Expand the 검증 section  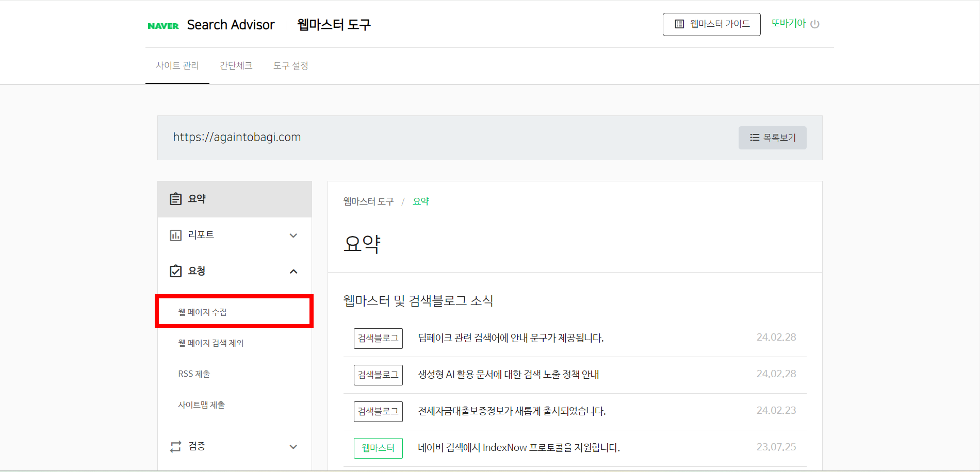click(x=293, y=447)
